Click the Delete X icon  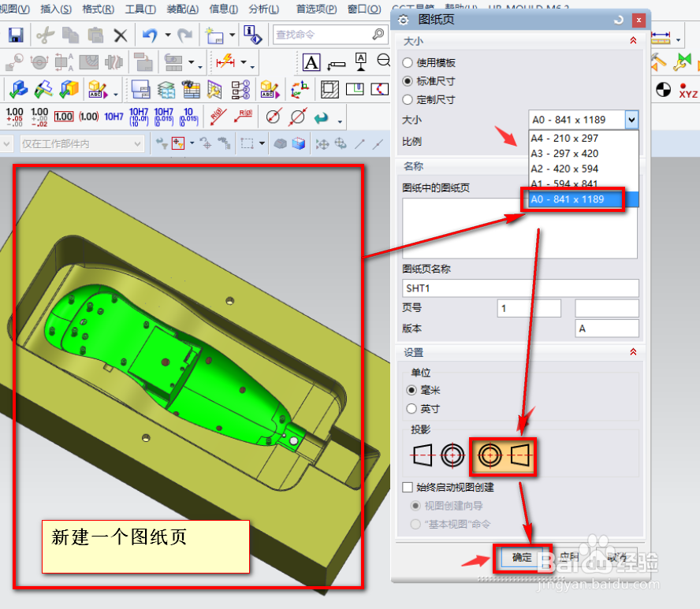(120, 35)
